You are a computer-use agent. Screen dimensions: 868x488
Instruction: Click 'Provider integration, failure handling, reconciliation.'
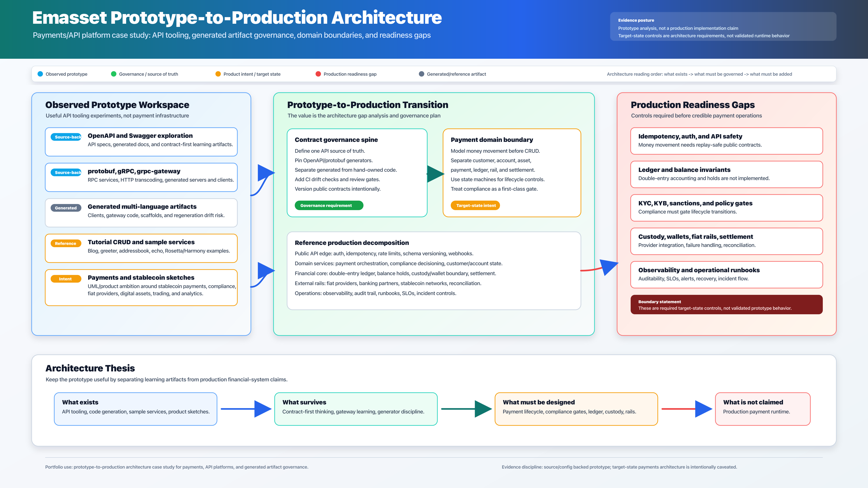pyautogui.click(x=697, y=245)
